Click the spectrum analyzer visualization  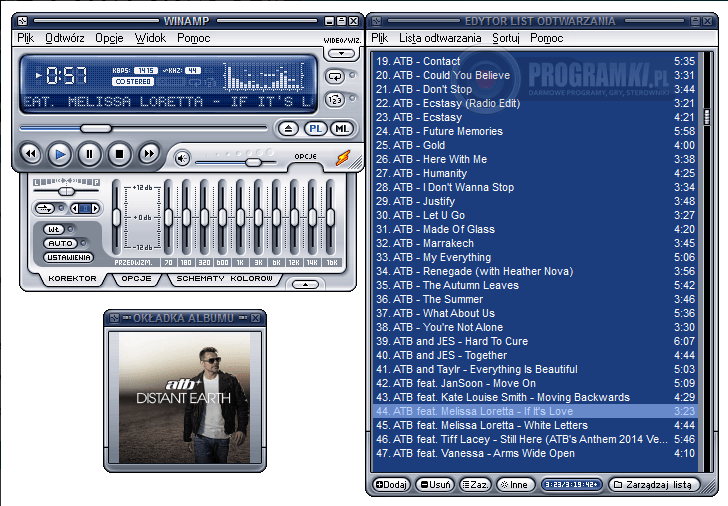click(x=264, y=77)
